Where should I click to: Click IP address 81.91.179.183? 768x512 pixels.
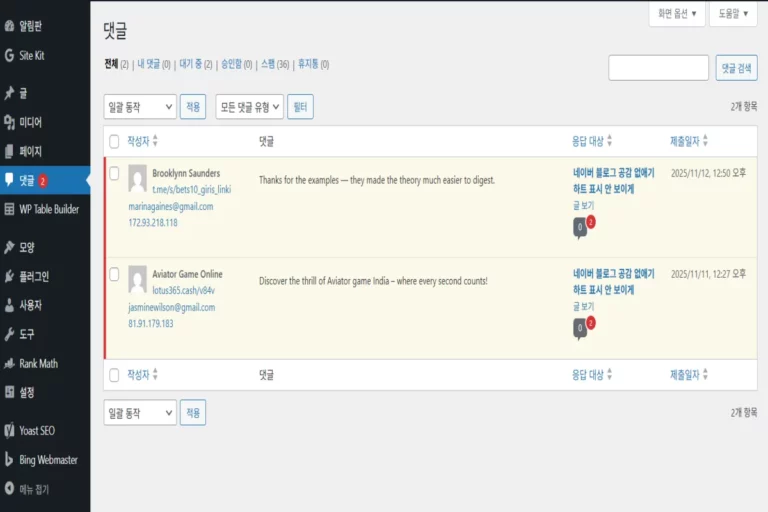(150, 323)
